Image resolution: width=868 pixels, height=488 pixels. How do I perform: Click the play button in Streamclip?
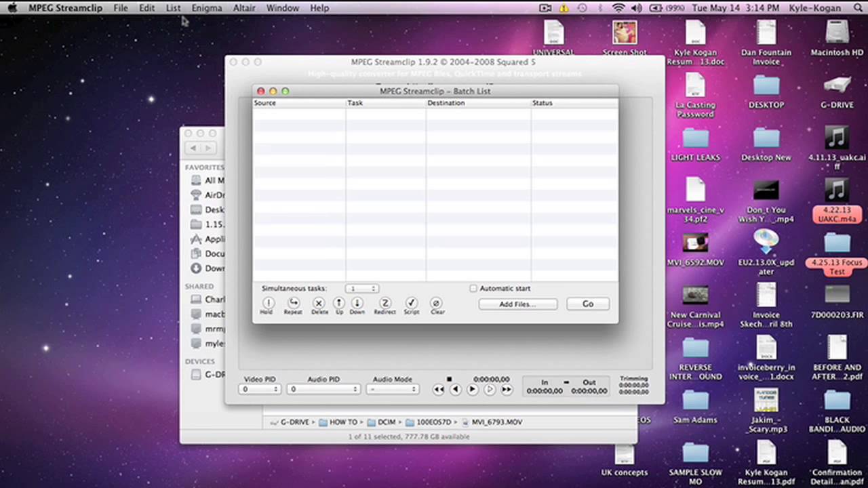point(473,390)
